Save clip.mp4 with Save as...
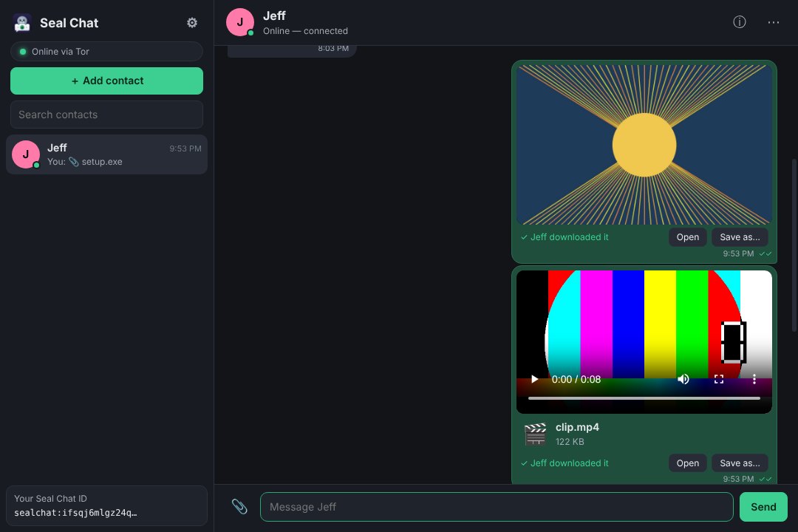This screenshot has width=798, height=532. [x=740, y=463]
